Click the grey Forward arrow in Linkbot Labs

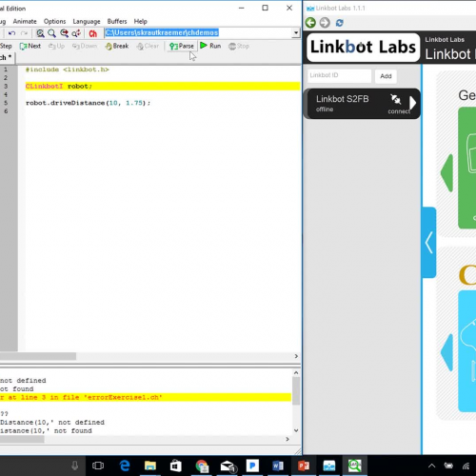pos(325,23)
